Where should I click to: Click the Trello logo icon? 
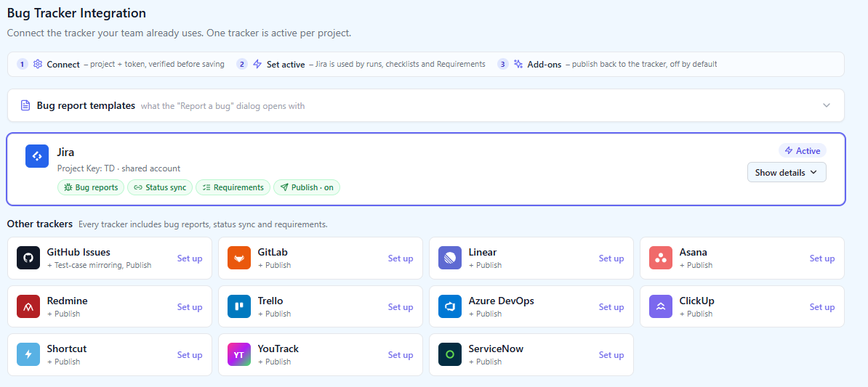pyautogui.click(x=239, y=306)
